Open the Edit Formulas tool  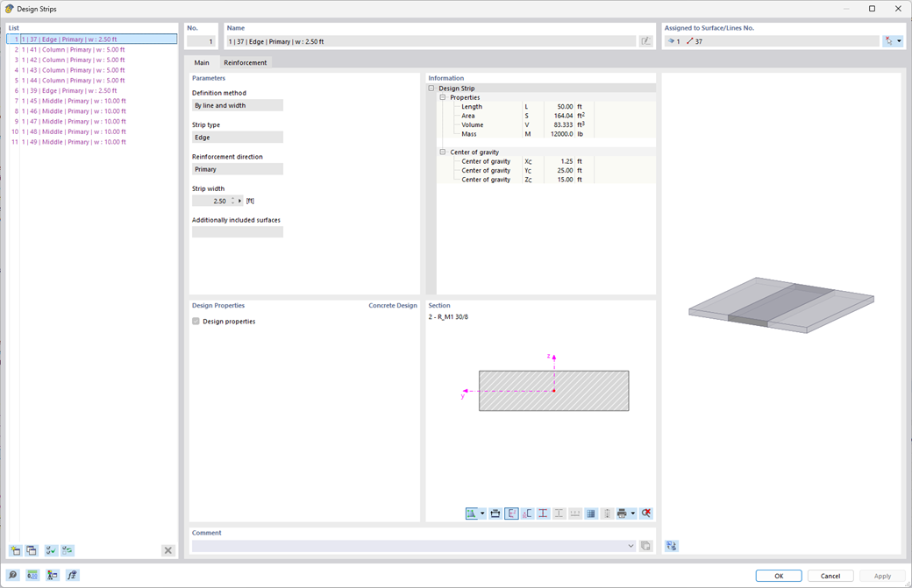[x=72, y=575]
